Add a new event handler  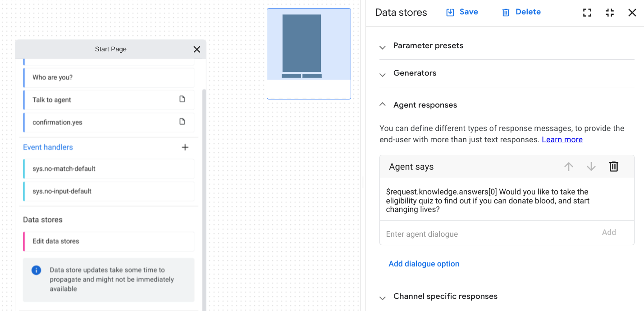[x=185, y=147]
